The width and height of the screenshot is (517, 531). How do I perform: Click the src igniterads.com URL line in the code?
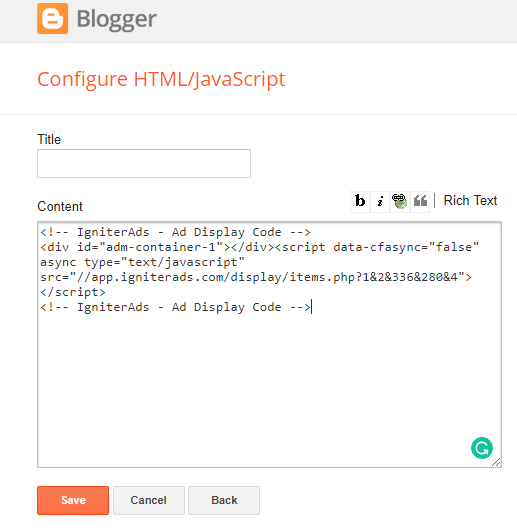click(x=256, y=277)
